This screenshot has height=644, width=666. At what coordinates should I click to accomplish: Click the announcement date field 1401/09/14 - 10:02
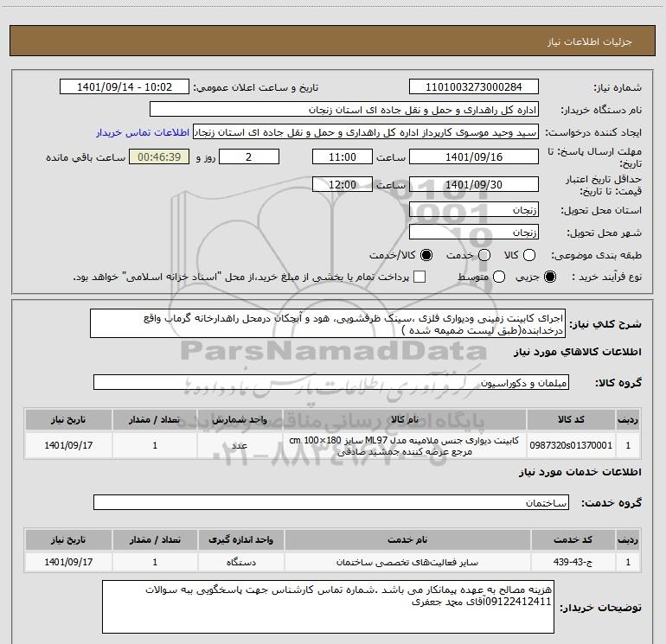pos(125,87)
